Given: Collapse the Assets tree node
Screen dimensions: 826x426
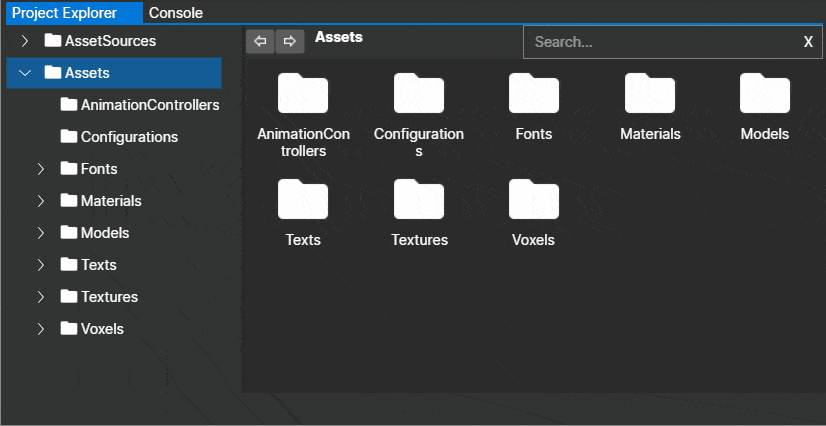Looking at the screenshot, I should coord(25,73).
